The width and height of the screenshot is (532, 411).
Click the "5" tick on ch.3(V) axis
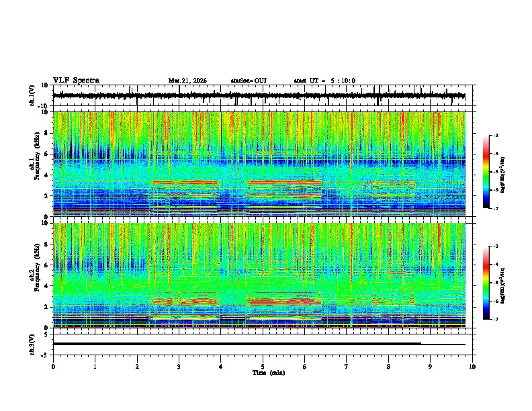(x=46, y=334)
